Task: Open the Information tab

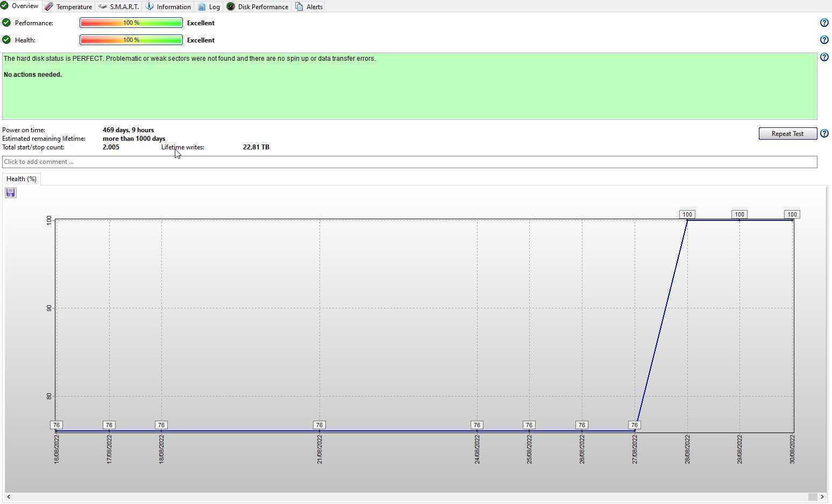Action: [x=168, y=7]
